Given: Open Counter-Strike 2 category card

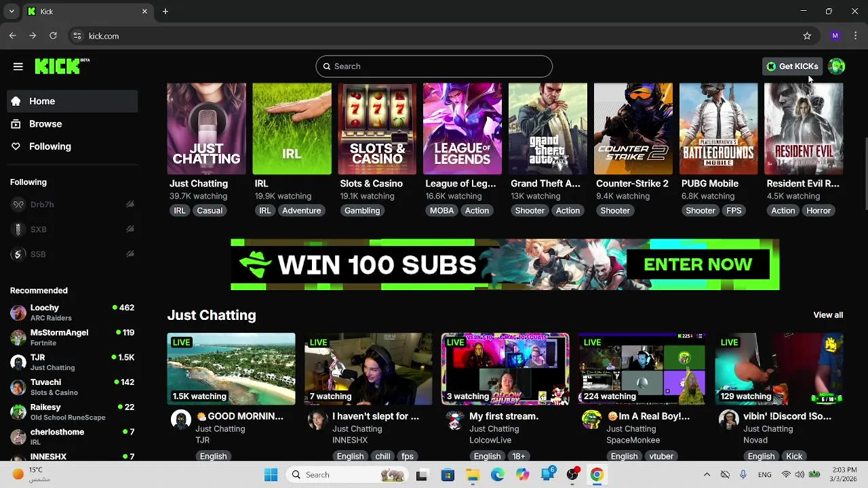Looking at the screenshot, I should pyautogui.click(x=633, y=129).
